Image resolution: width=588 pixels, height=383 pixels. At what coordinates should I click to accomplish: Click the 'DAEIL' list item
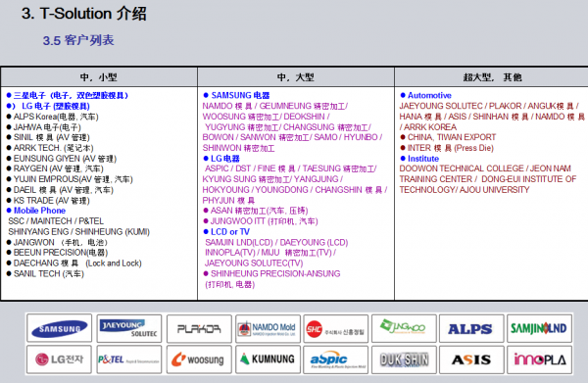click(60, 190)
